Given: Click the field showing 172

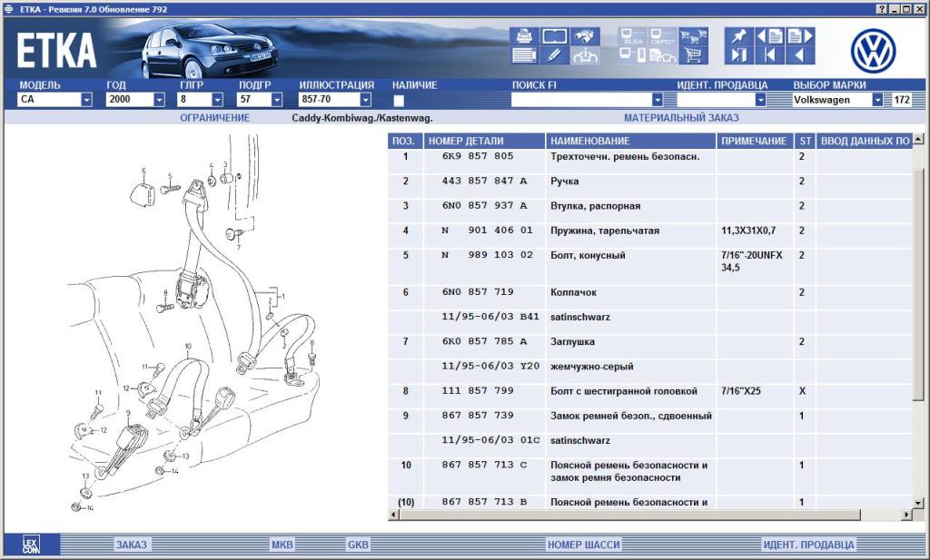Looking at the screenshot, I should coord(902,100).
